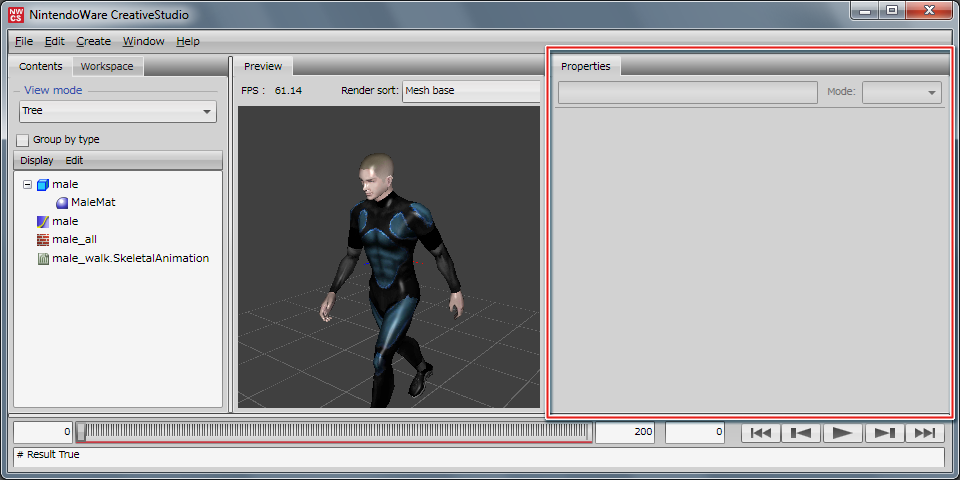Switch to the Workspace tab

[x=107, y=67]
